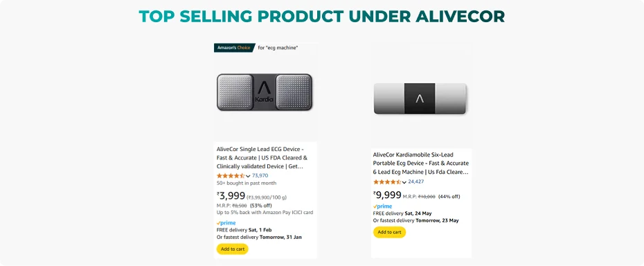Click the star rating of six-lead device
The width and height of the screenshot is (644, 266).
(387, 181)
